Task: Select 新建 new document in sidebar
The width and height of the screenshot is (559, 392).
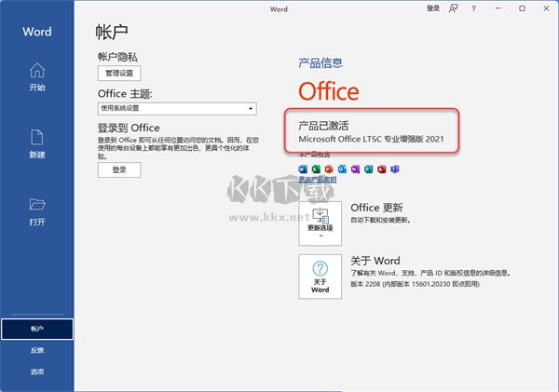Action: [37, 144]
